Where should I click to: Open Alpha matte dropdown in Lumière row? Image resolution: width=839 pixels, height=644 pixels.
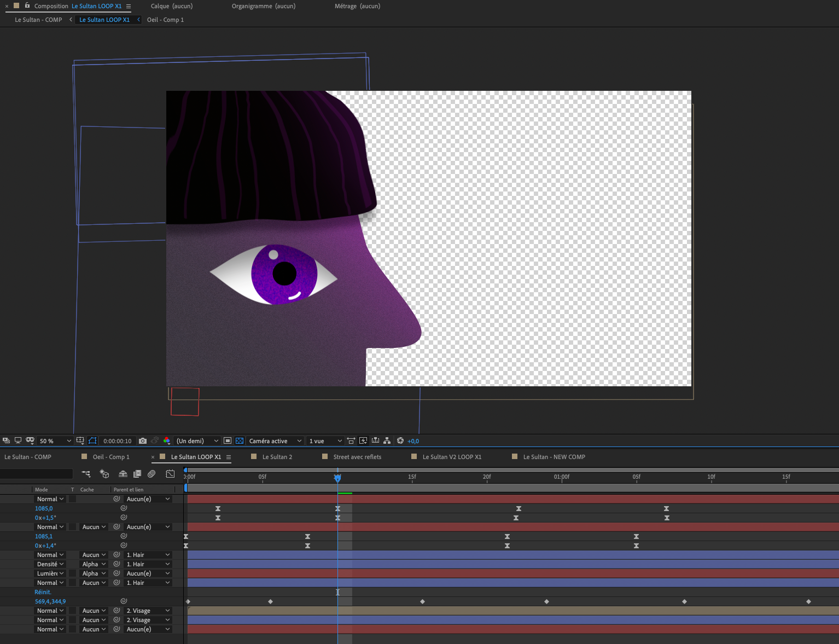[94, 573]
